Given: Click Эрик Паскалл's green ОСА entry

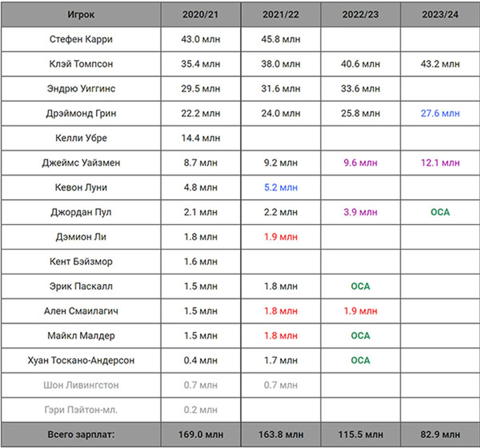Looking at the screenshot, I should (x=361, y=286).
